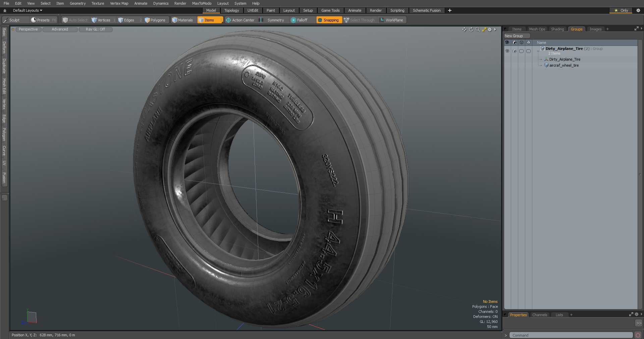The height and width of the screenshot is (339, 644).
Task: Click the viewport zoom magnifier icon
Action: tap(478, 29)
